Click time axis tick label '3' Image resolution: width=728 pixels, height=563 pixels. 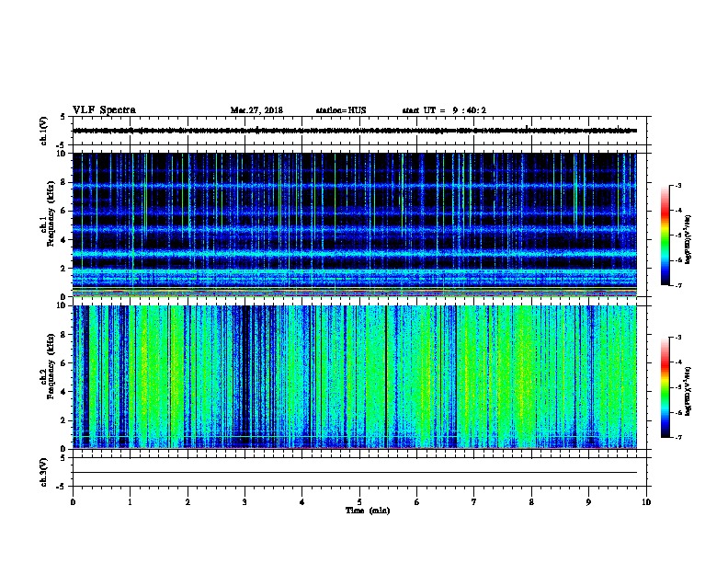[245, 502]
